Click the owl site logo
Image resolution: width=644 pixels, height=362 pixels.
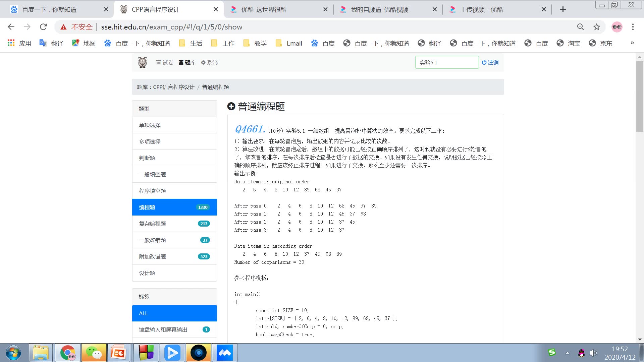(x=142, y=62)
